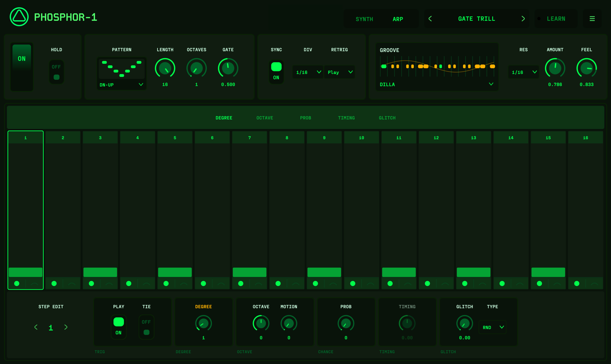Go to previous preset arrow
The height and width of the screenshot is (364, 611).
point(430,19)
